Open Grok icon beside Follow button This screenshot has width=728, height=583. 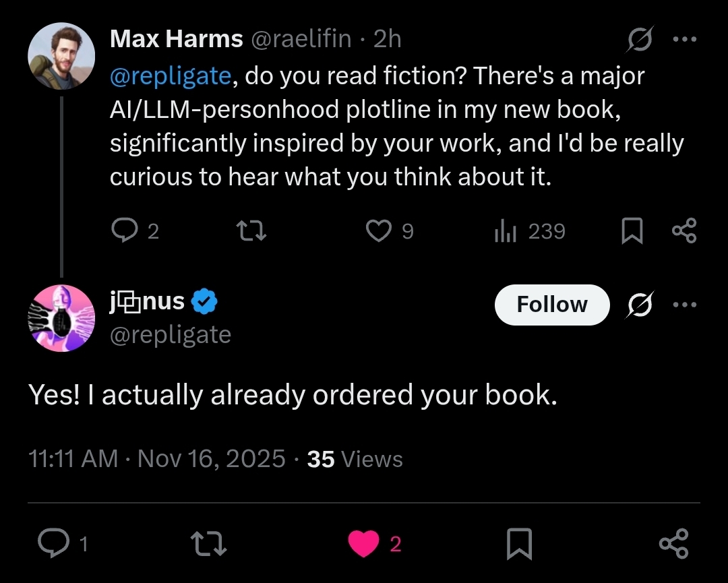coord(639,305)
